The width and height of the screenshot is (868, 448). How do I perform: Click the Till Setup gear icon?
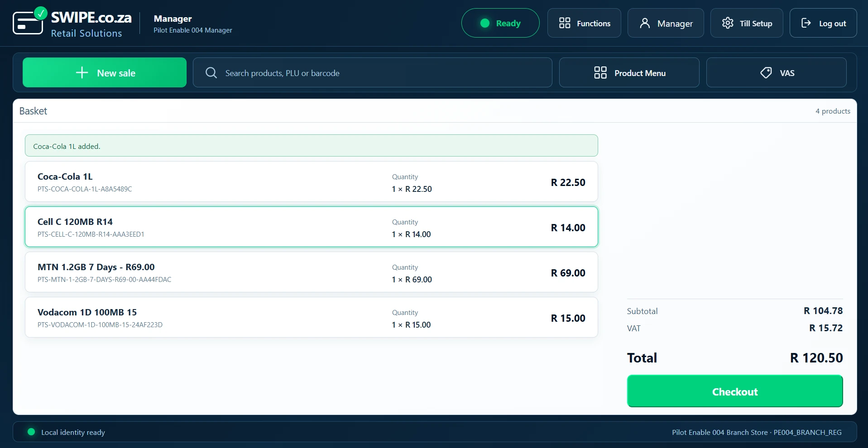click(x=728, y=23)
